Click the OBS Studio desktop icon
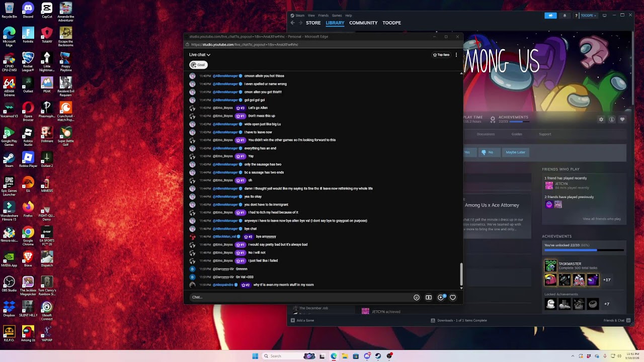The width and height of the screenshot is (644, 362). click(x=9, y=284)
